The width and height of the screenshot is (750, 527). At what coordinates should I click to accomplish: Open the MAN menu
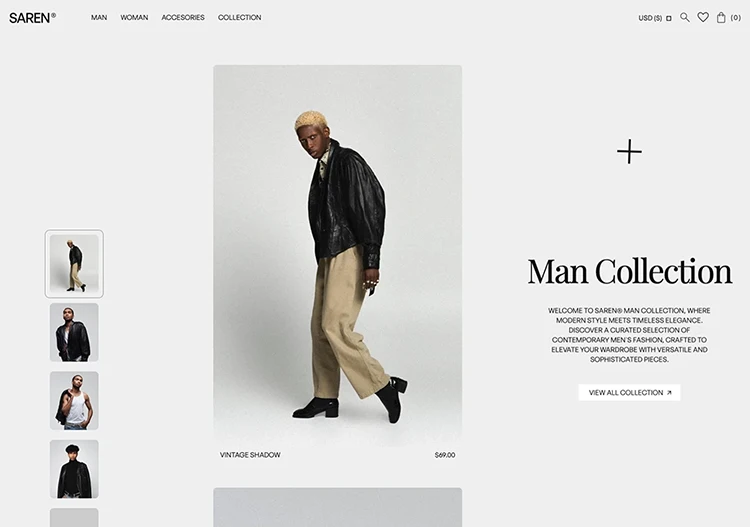[x=99, y=18]
